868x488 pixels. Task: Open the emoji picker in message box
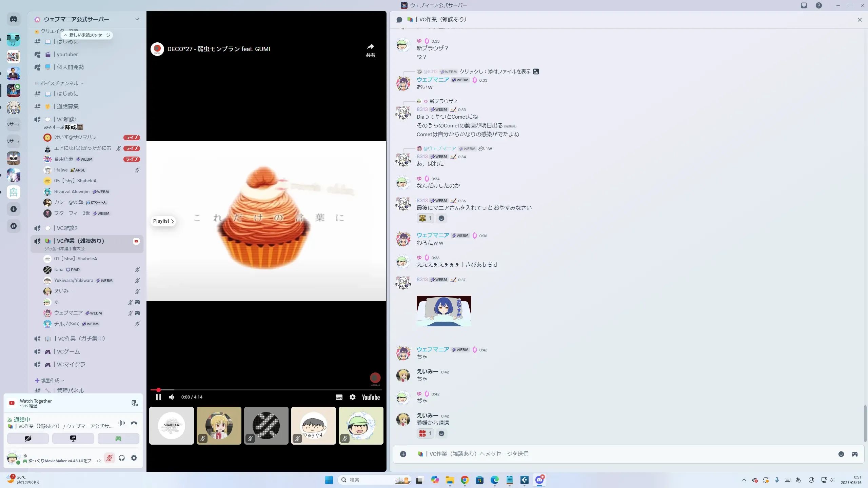click(841, 454)
